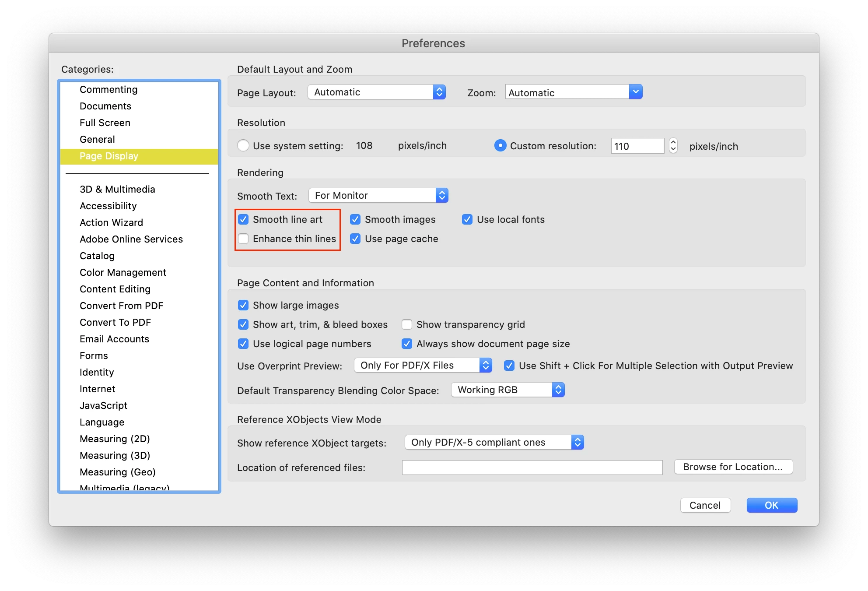Image resolution: width=868 pixels, height=591 pixels.
Task: Open the Color Management category
Action: [x=123, y=272]
